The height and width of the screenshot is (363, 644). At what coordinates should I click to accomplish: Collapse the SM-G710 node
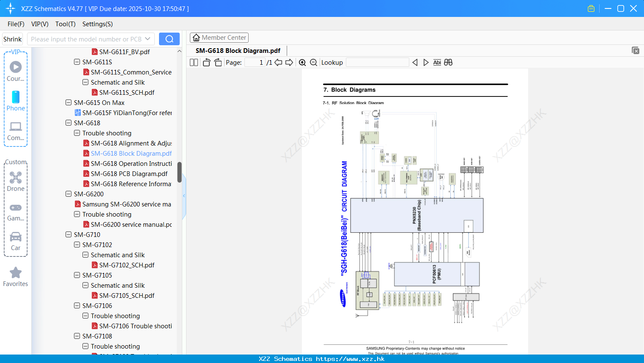tap(69, 234)
